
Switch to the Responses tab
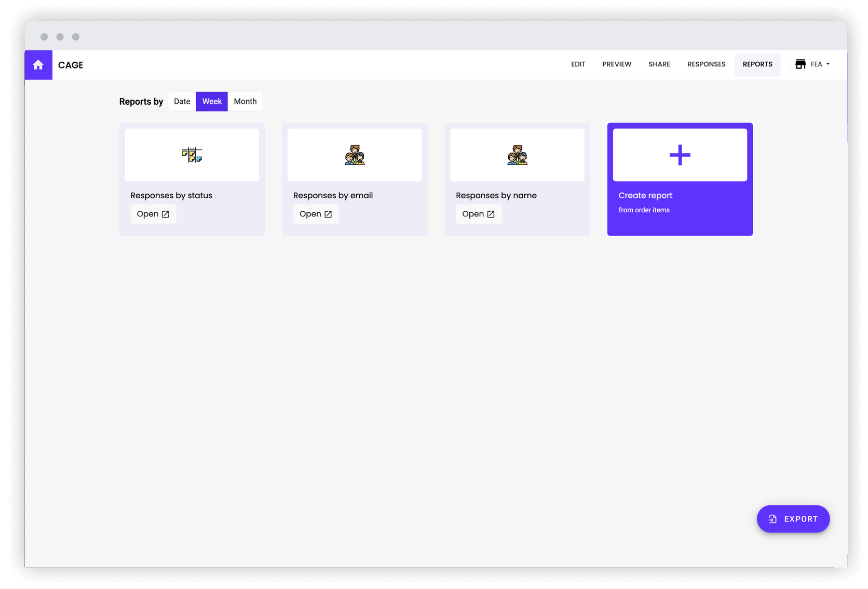706,64
